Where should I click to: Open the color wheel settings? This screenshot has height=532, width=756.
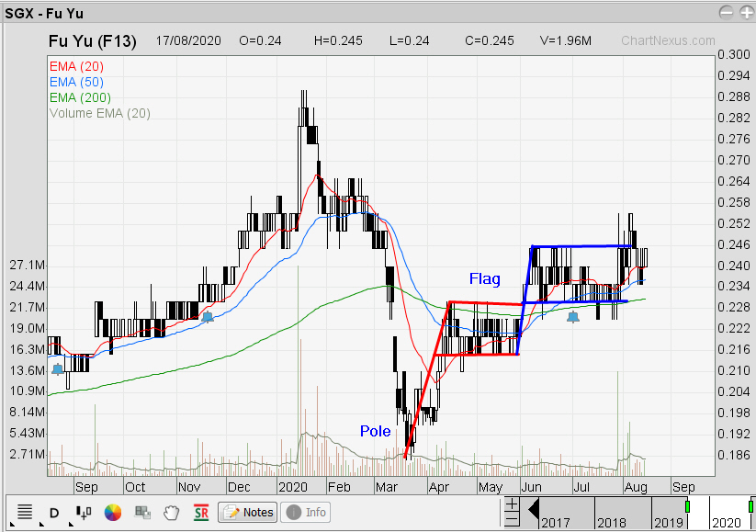pos(113,512)
